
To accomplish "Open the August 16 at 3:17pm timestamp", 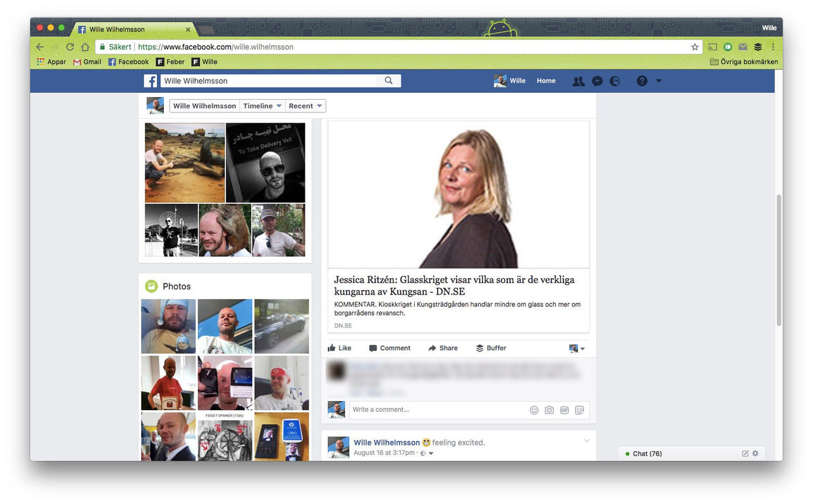I will [384, 453].
